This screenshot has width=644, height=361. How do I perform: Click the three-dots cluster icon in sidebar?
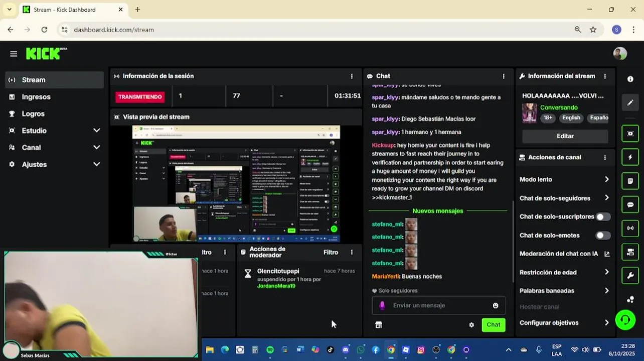pyautogui.click(x=630, y=299)
